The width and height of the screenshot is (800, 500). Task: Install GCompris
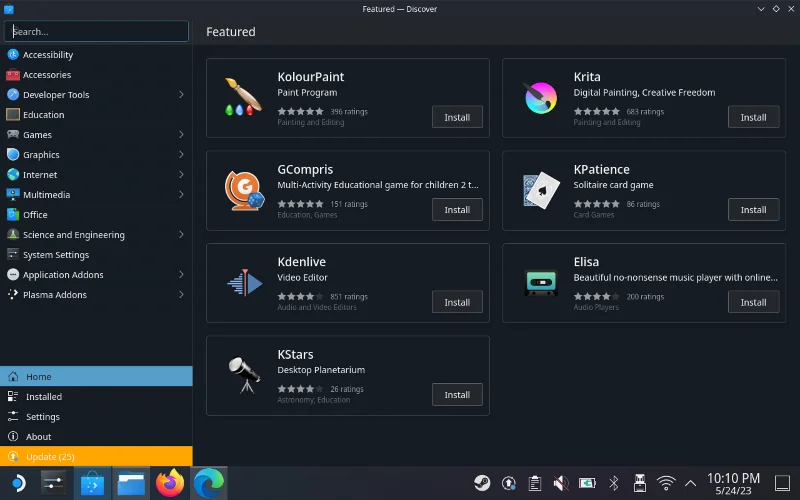[x=457, y=209]
